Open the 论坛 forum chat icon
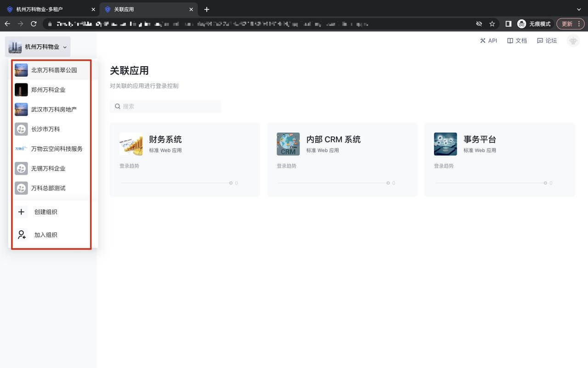Screen dimensions: 588x368 [540, 40]
